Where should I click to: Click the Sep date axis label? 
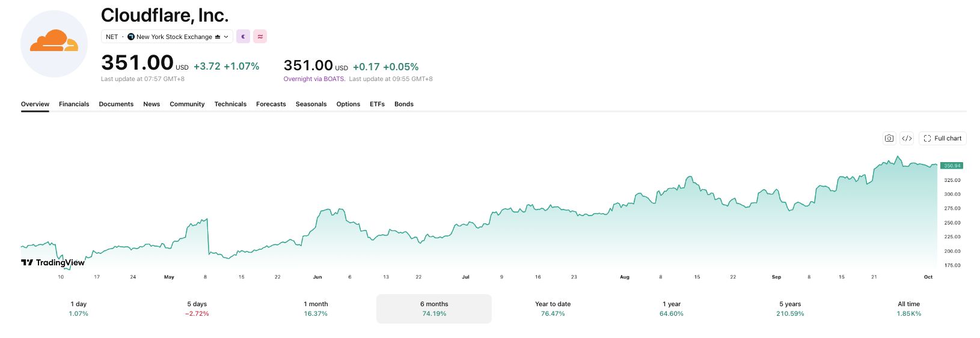click(x=776, y=277)
